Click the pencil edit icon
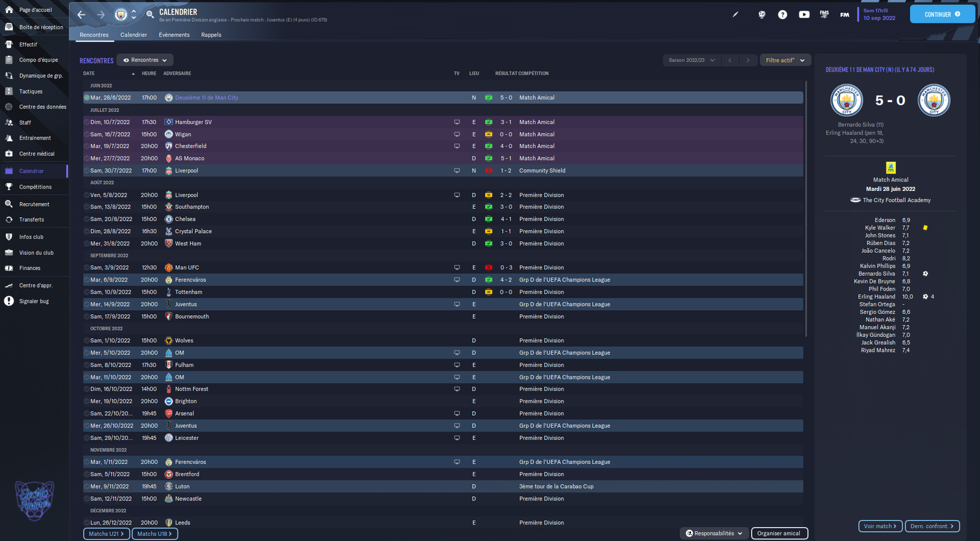This screenshot has height=541, width=980. click(x=736, y=15)
